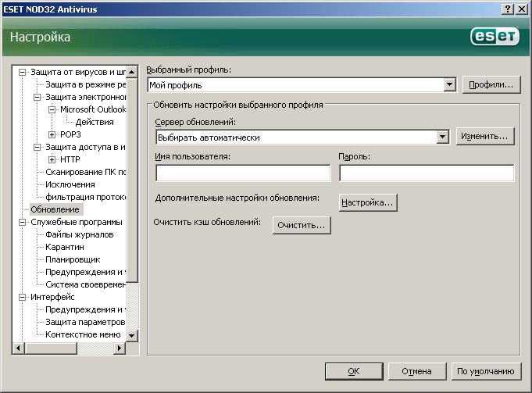Select Служебные программы tree label
The height and width of the screenshot is (393, 532).
[x=77, y=223]
